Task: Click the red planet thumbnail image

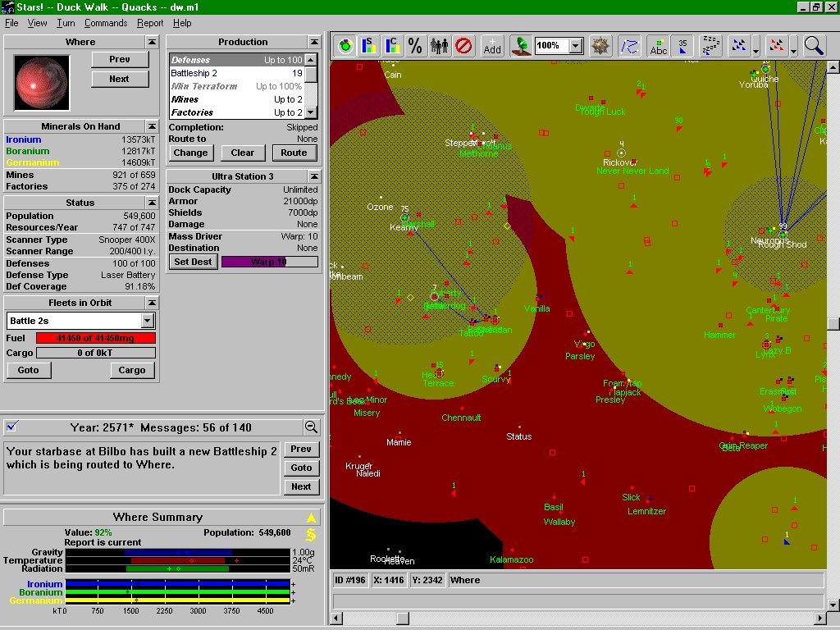Action: pyautogui.click(x=42, y=83)
